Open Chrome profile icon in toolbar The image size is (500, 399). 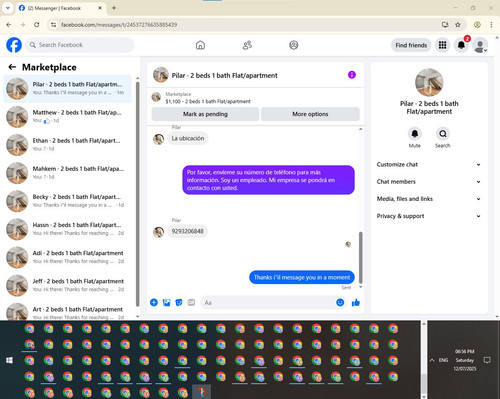pyautogui.click(x=477, y=25)
